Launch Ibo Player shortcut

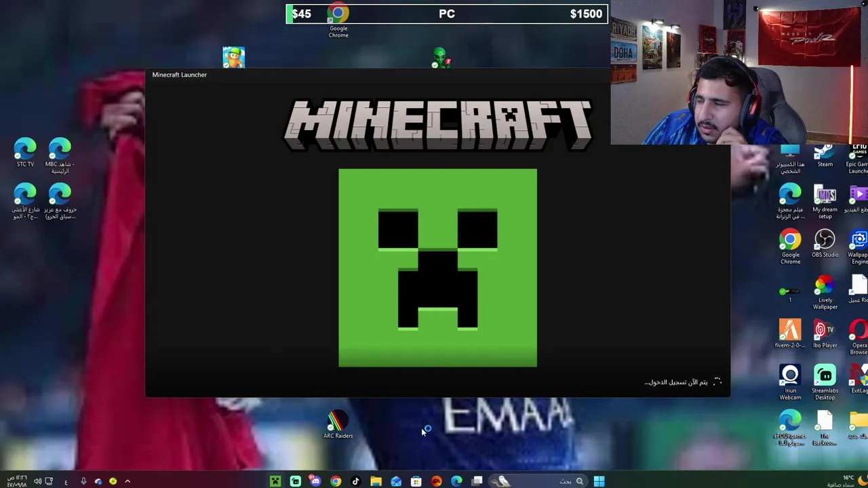[825, 333]
